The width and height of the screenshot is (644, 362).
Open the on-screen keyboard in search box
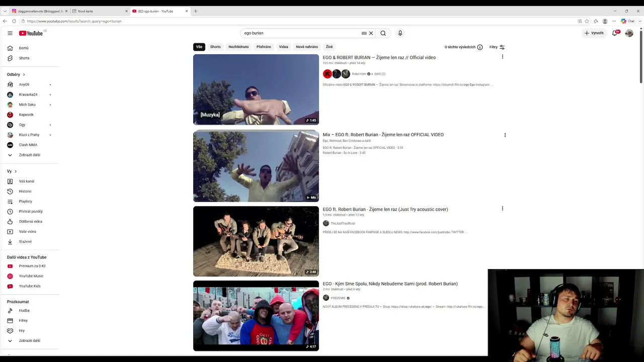click(364, 33)
